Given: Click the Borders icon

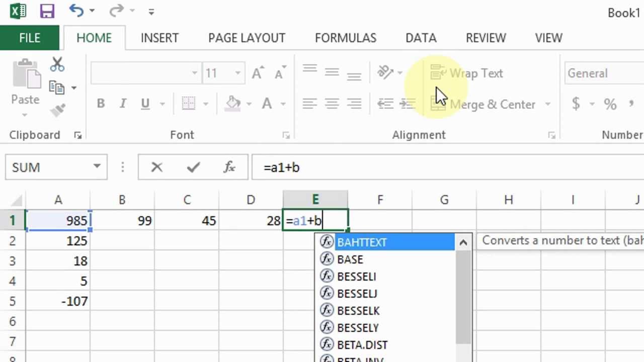Looking at the screenshot, I should [x=189, y=104].
